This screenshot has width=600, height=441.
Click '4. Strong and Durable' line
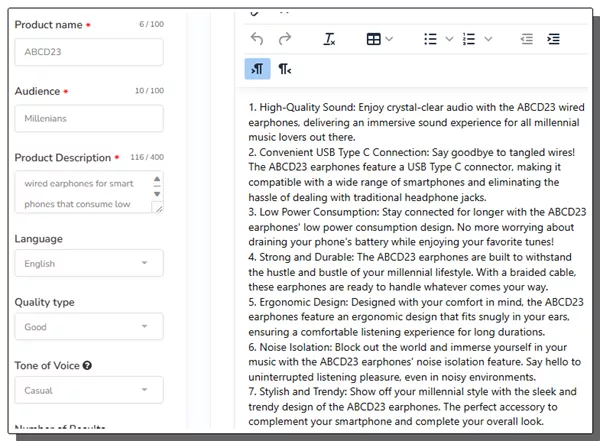pyautogui.click(x=410, y=257)
